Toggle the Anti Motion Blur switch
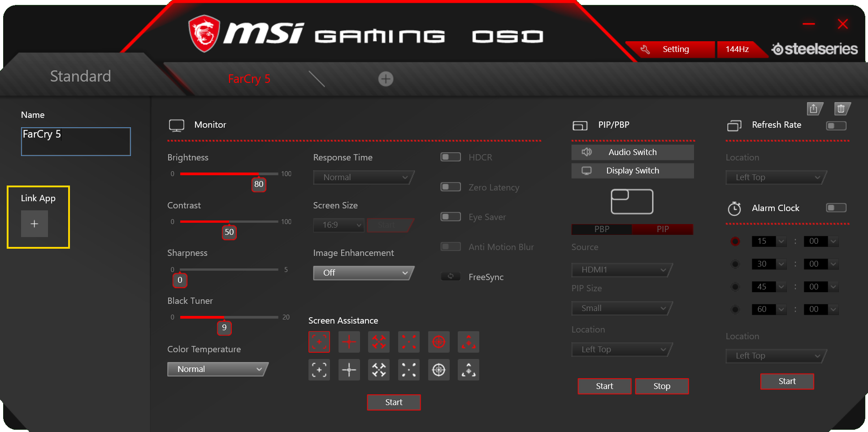 tap(451, 246)
